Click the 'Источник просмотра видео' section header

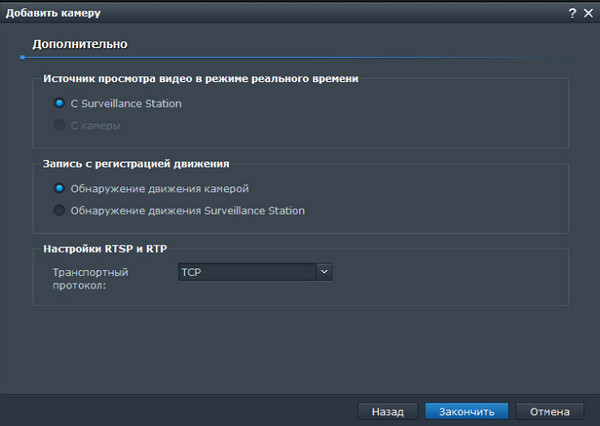[x=200, y=78]
